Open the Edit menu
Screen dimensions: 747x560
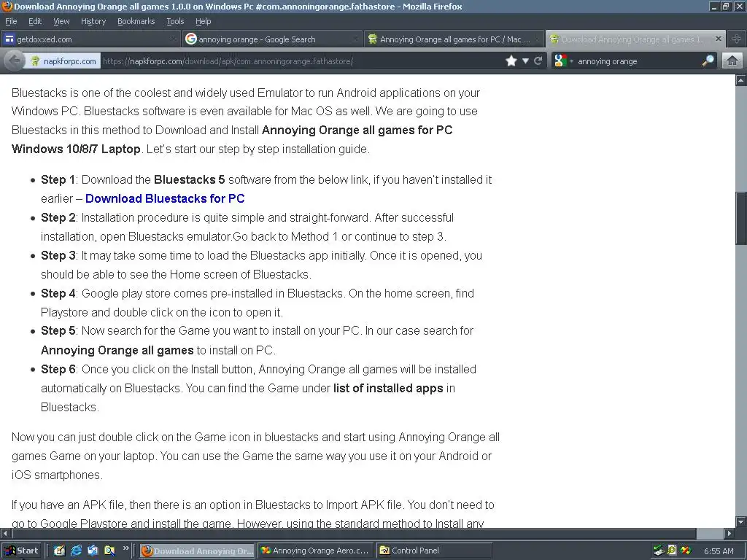(35, 21)
